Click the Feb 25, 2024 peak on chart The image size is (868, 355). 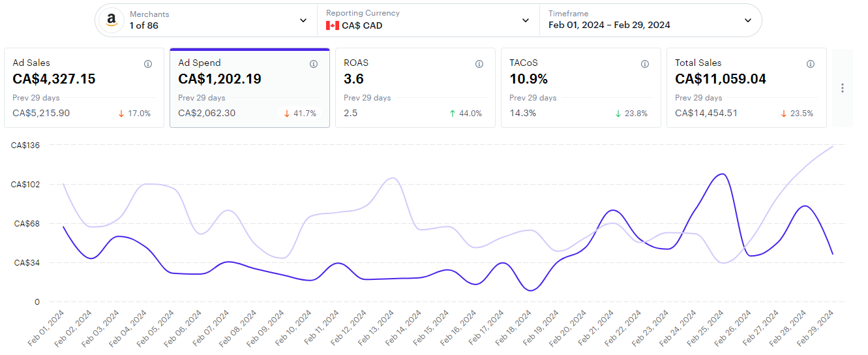click(x=721, y=174)
